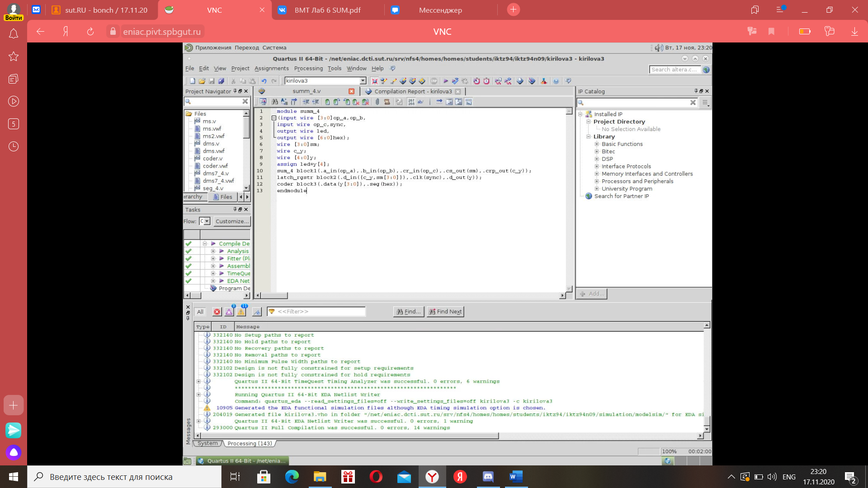The image size is (868, 488).
Task: Click the Help globe icon beside search field
Action: [x=706, y=70]
